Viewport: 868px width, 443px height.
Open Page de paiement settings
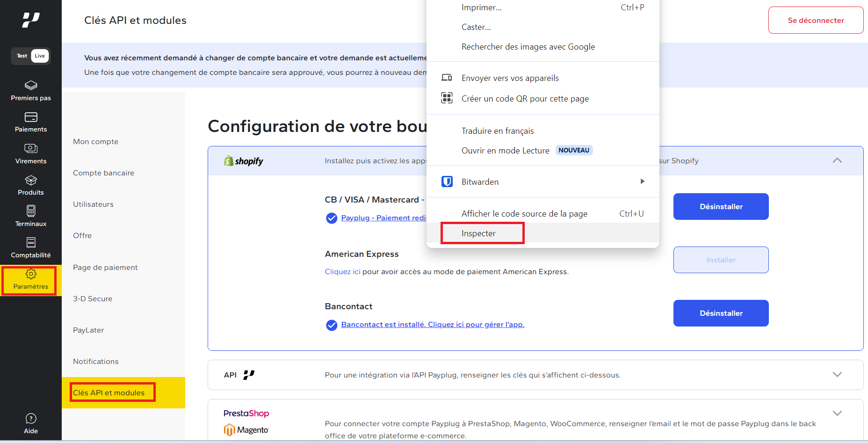(105, 268)
